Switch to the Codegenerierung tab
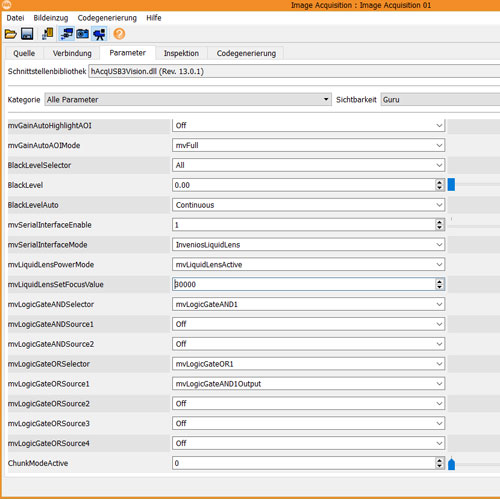The width and height of the screenshot is (500, 499). [x=246, y=53]
